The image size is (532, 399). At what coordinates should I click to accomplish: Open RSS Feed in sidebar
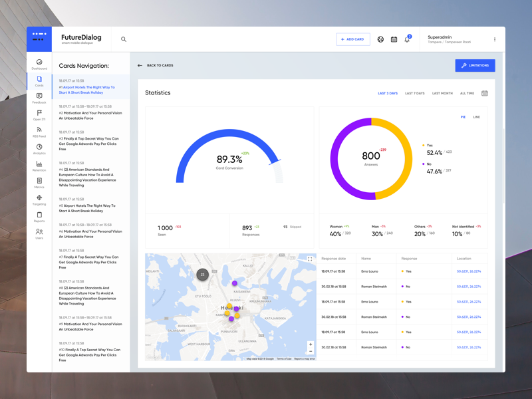point(39,132)
